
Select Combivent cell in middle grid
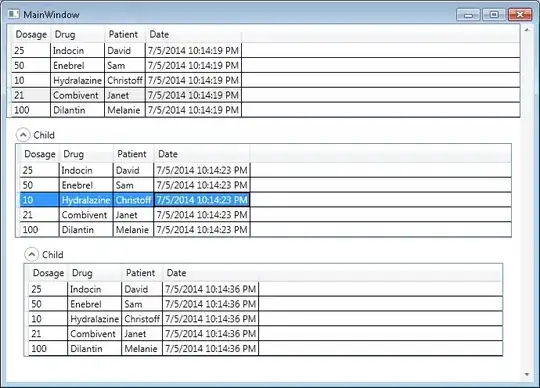86,215
